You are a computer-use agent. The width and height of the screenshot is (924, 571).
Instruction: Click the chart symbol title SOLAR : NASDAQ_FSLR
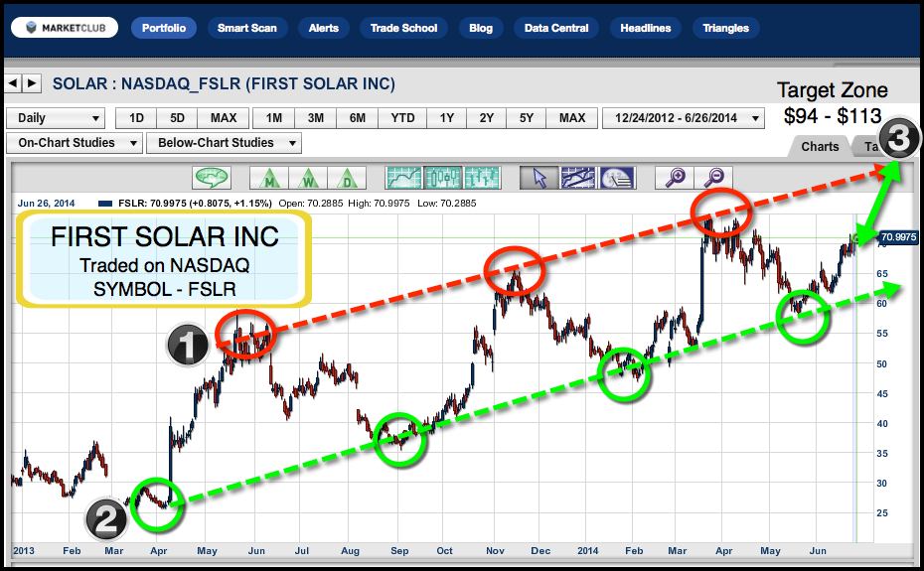[224, 83]
